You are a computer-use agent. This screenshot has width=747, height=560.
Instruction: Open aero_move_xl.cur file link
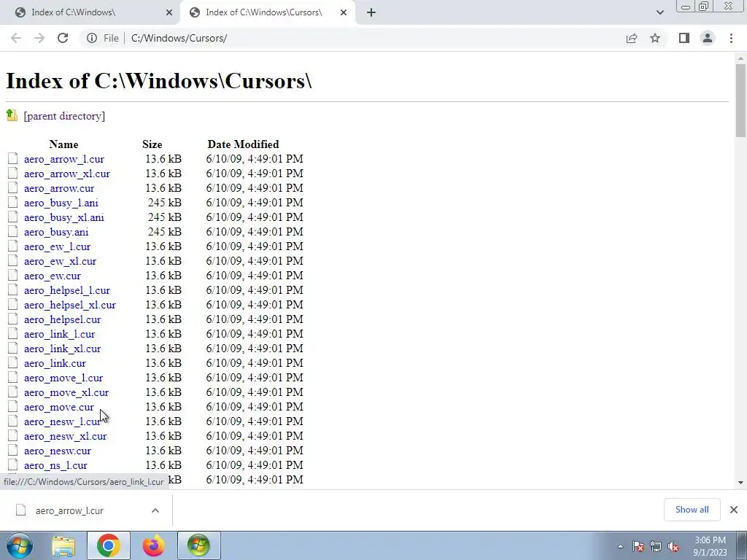[66, 393]
